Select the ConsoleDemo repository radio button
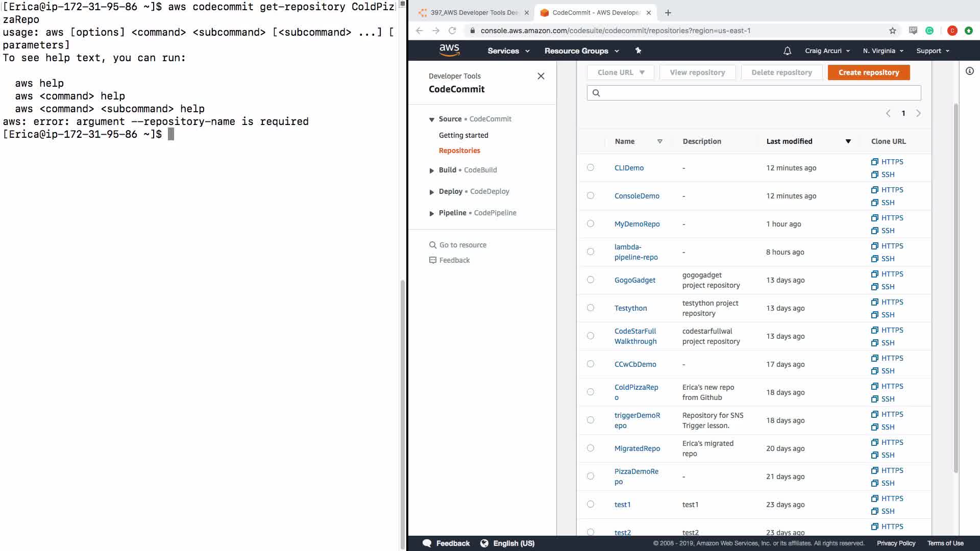Screen dimensions: 980x551 tap(591, 195)
